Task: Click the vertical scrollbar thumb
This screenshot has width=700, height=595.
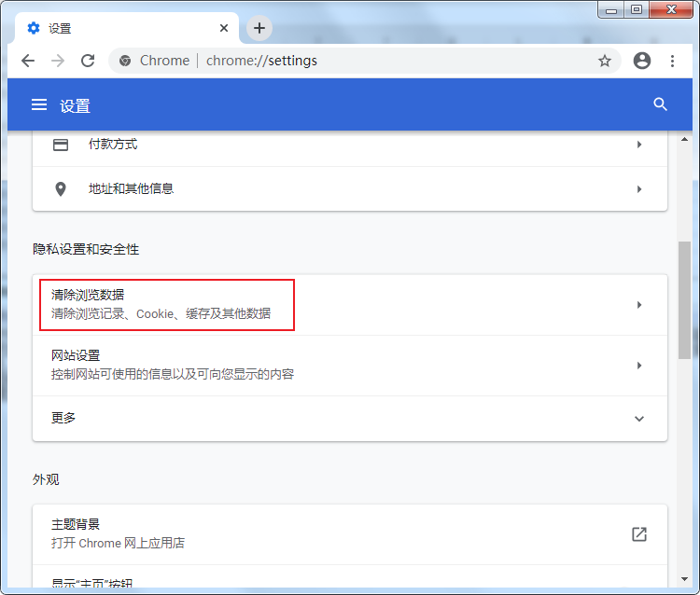Action: (x=684, y=300)
